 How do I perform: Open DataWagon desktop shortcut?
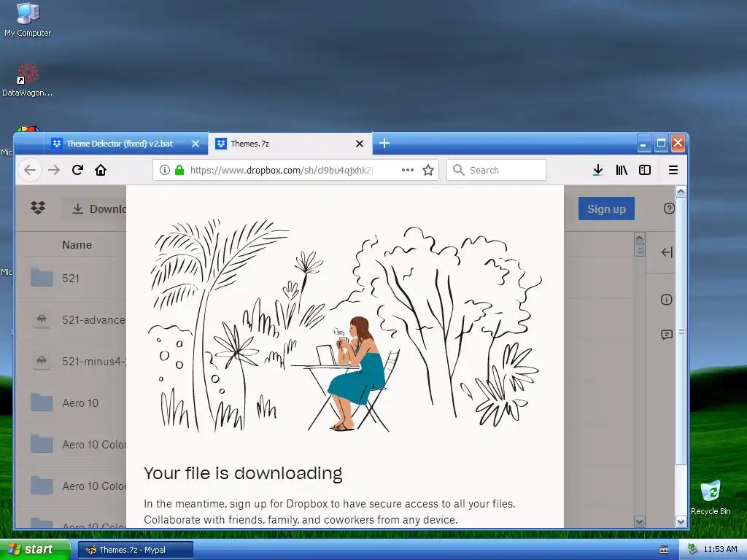coord(27,80)
